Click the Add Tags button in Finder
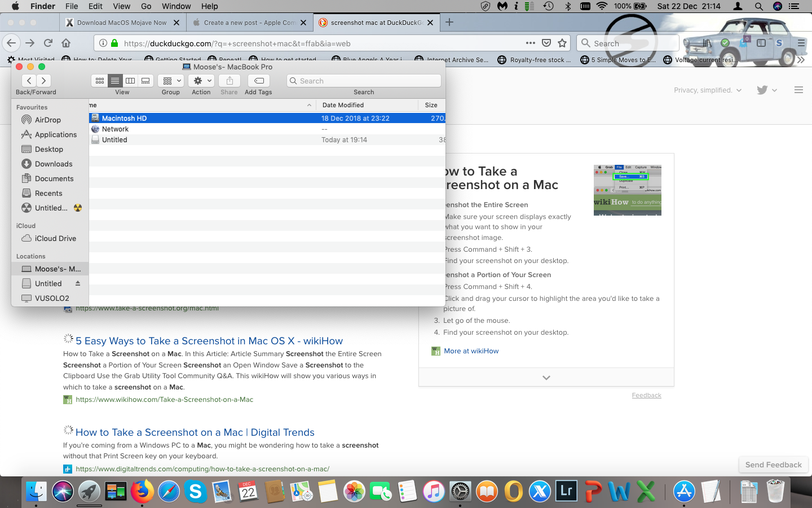812x508 pixels. coord(259,81)
